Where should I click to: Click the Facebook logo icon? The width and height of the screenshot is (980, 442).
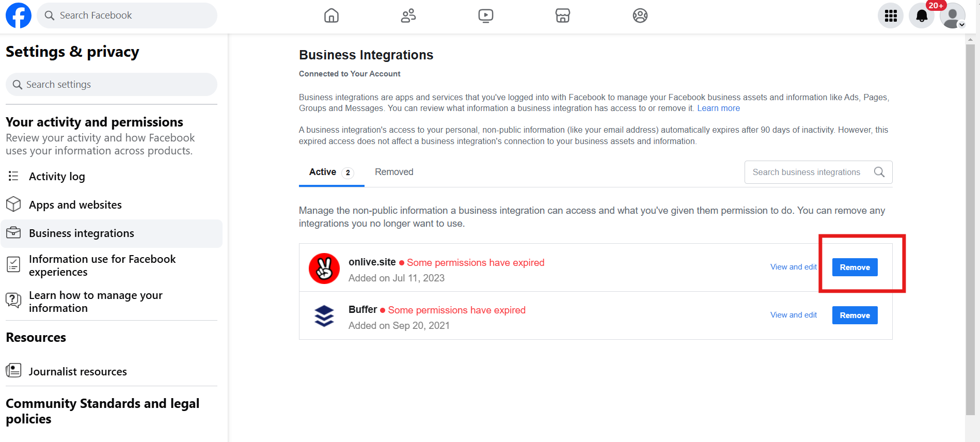(x=19, y=15)
